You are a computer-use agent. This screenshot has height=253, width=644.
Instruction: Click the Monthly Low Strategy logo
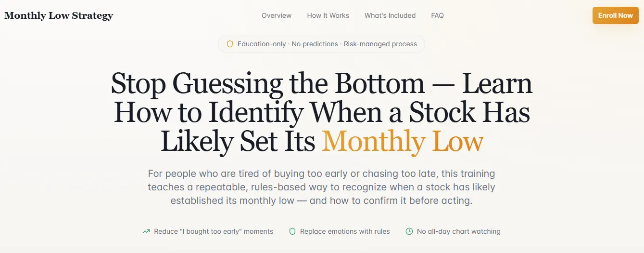coord(59,15)
